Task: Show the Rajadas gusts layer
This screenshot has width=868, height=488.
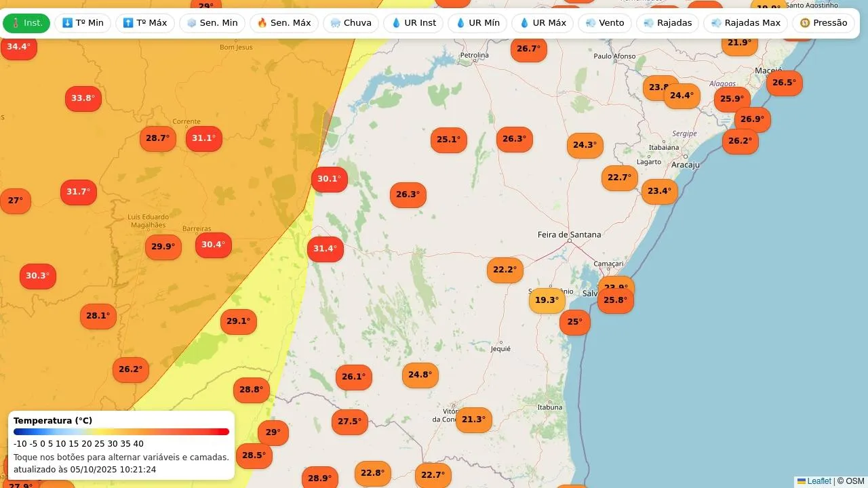Action: tap(667, 23)
